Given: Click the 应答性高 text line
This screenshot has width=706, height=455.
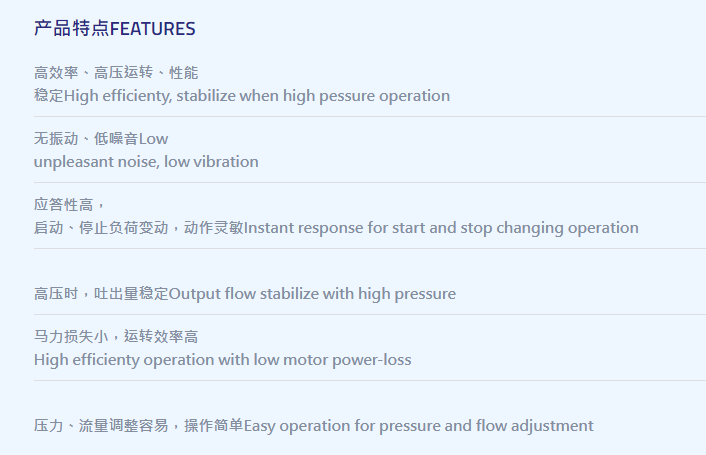Looking at the screenshot, I should click(69, 205).
